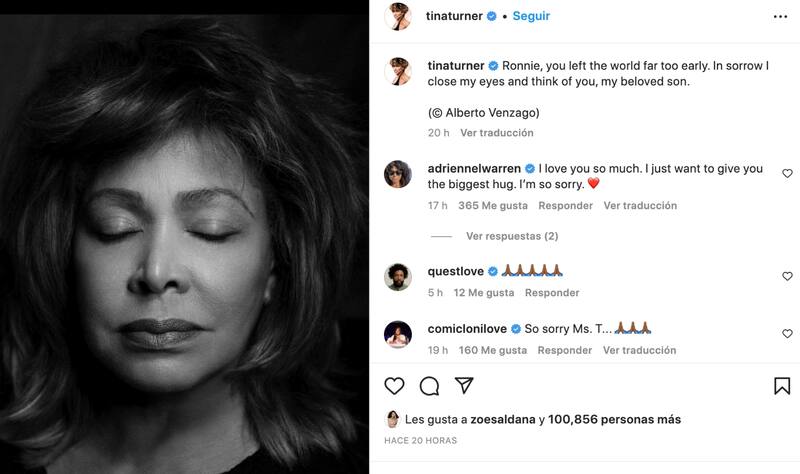Click the black-and-white portrait photo
The image size is (800, 474).
click(184, 237)
